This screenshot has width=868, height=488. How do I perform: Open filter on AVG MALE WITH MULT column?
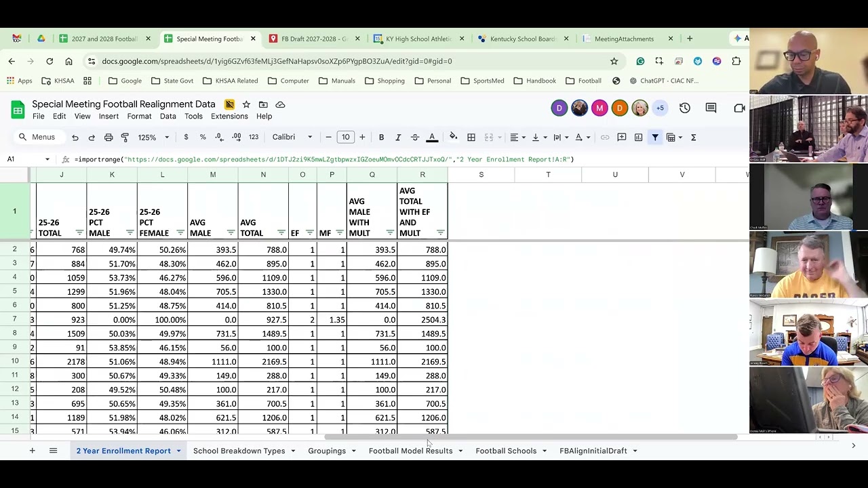coord(390,233)
